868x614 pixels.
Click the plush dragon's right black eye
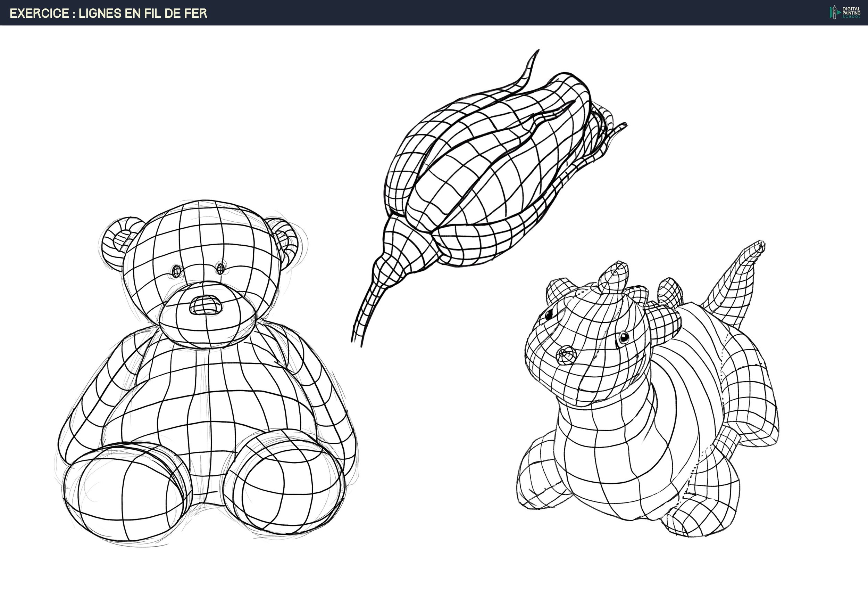coord(624,337)
